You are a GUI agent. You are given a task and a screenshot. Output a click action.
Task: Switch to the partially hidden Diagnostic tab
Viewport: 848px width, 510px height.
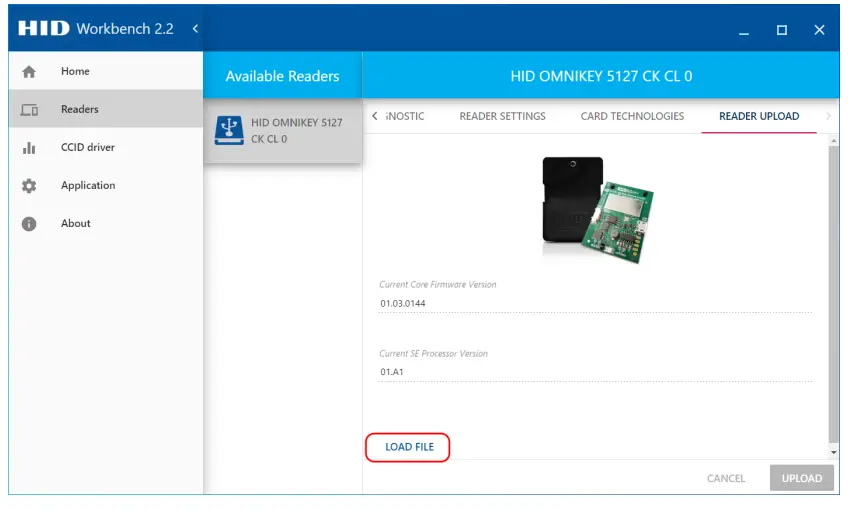tap(405, 116)
